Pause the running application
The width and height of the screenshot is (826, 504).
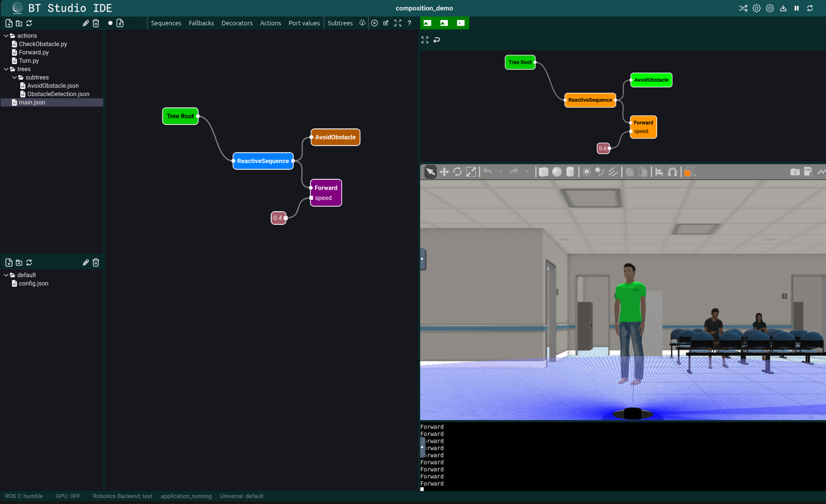coord(797,8)
